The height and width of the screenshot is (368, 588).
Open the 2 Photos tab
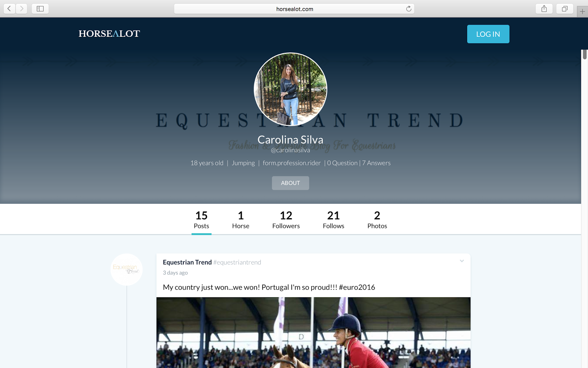377,220
